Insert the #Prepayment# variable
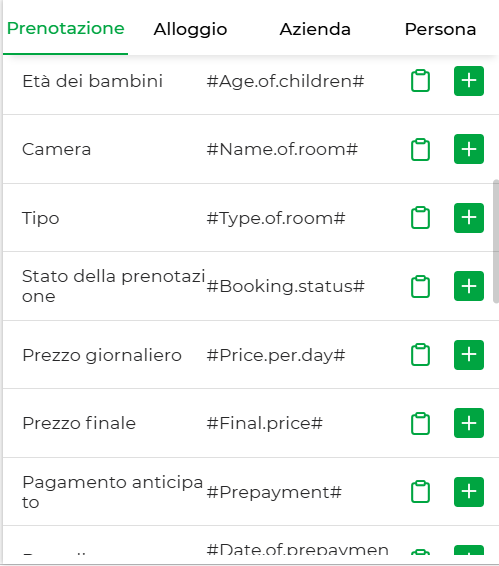This screenshot has width=499, height=566. [469, 492]
